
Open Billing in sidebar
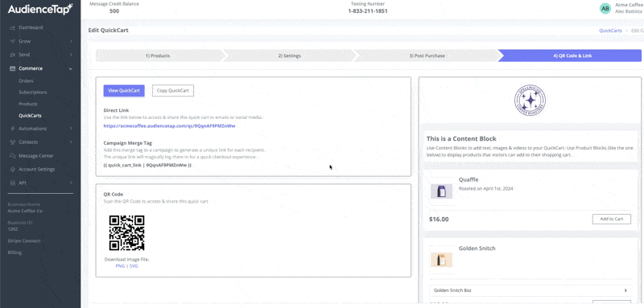[x=14, y=253]
